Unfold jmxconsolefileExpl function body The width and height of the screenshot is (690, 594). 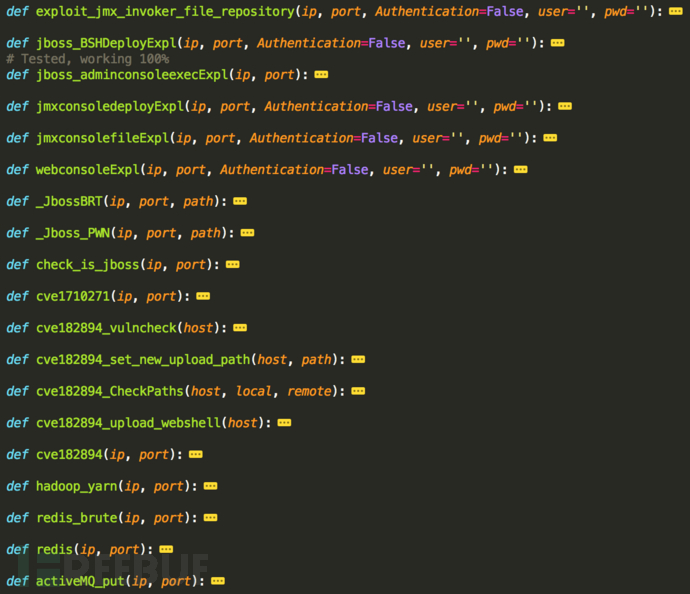(x=550, y=138)
